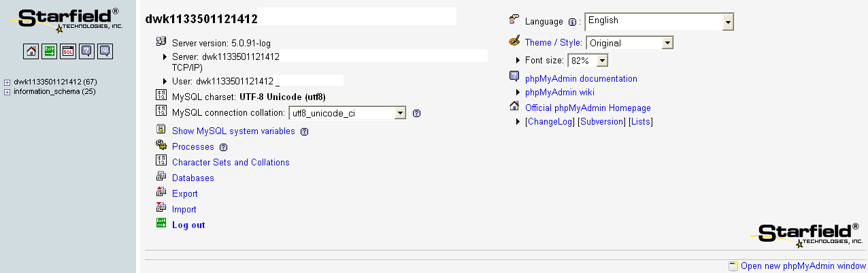Click the SQL help bubble icon
The width and height of the screenshot is (868, 273).
[x=104, y=50]
